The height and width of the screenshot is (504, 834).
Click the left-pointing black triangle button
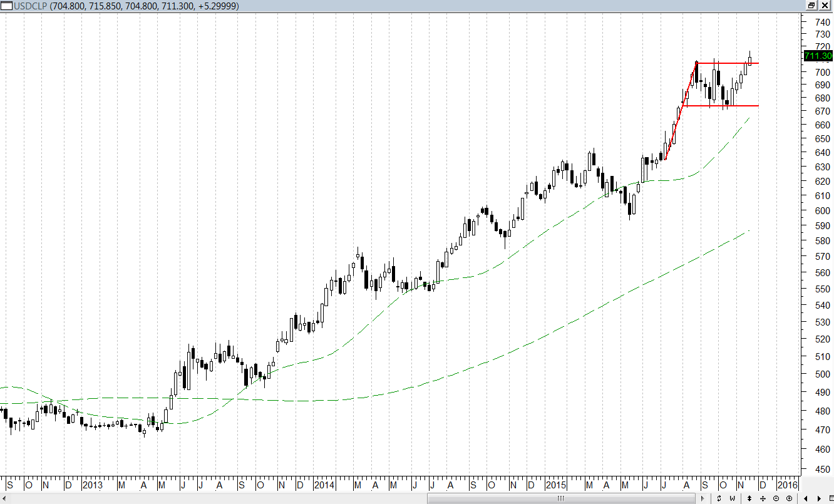point(806,498)
